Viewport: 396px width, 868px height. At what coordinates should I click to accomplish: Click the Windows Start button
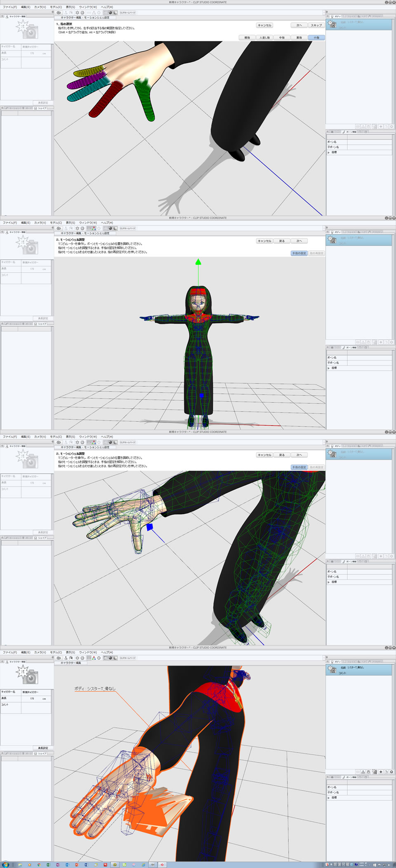coord(6,864)
